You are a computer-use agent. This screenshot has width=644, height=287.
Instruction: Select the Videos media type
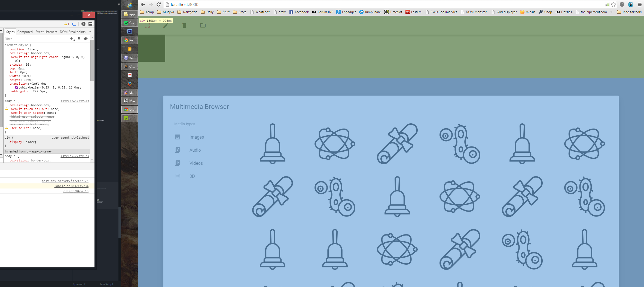[x=196, y=163]
